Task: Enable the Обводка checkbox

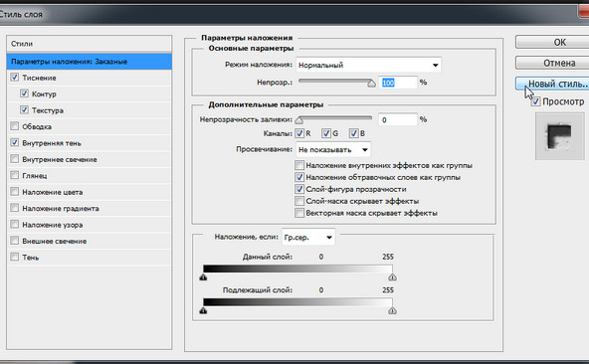Action: coord(15,126)
